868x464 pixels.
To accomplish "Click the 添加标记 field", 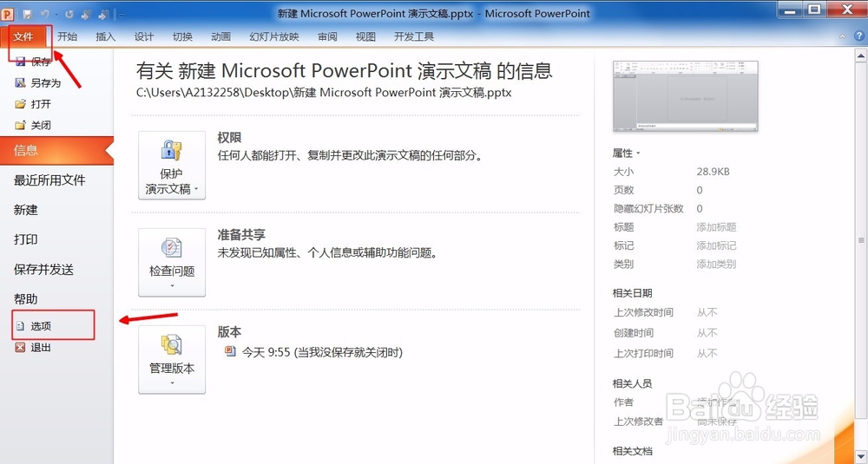I will click(x=716, y=245).
